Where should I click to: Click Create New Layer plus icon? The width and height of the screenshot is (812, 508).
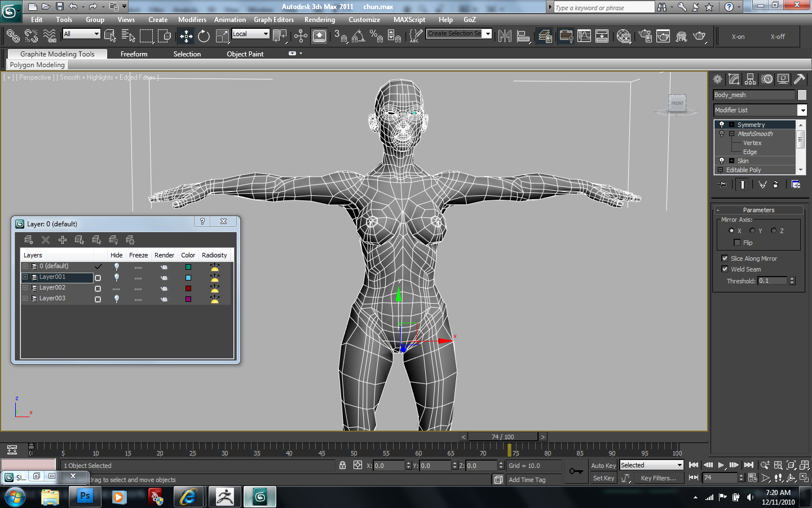(x=63, y=240)
